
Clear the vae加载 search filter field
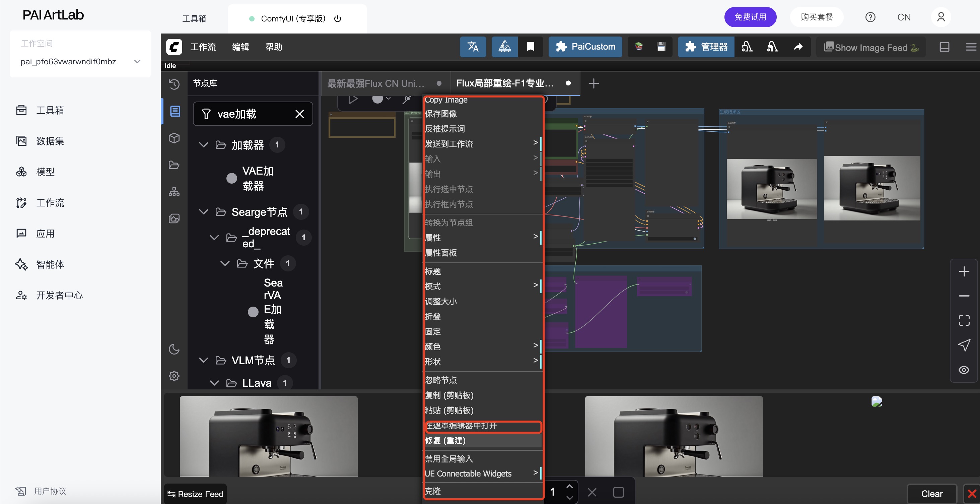[x=300, y=114]
